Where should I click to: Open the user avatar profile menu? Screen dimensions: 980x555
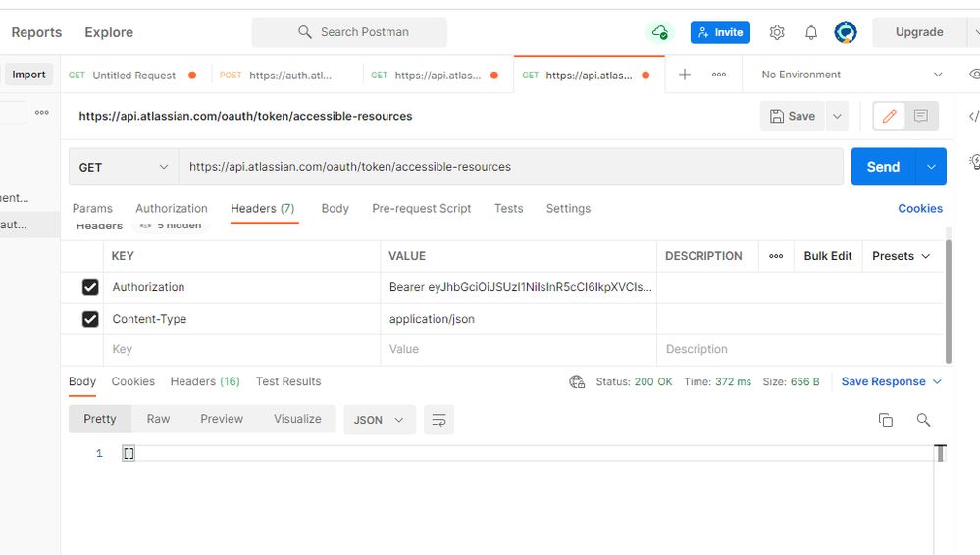[x=846, y=32]
